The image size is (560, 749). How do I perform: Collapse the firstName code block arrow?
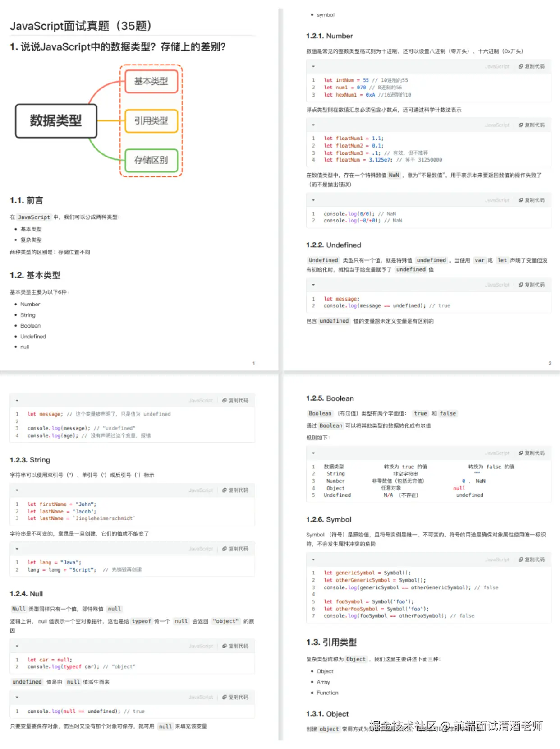(x=17, y=490)
